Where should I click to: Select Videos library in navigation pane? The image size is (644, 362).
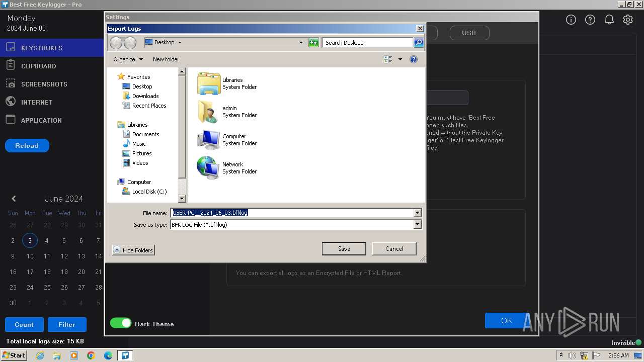(140, 163)
